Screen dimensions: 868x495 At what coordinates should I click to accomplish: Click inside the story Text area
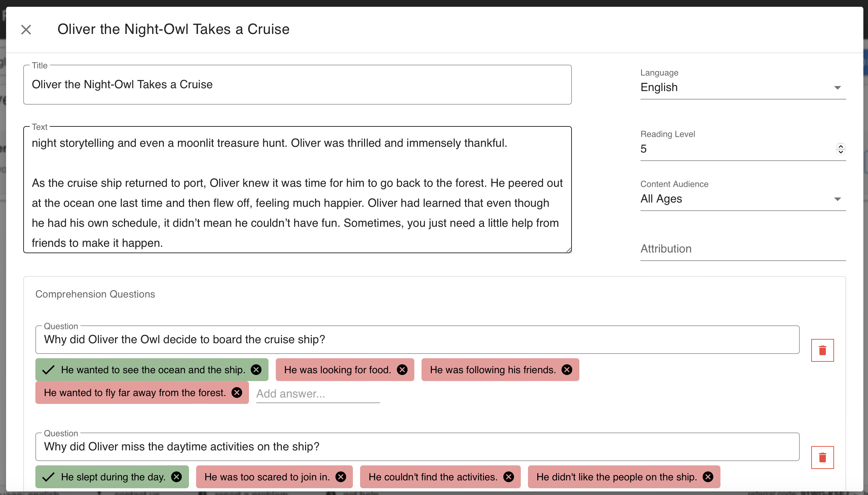click(x=297, y=190)
